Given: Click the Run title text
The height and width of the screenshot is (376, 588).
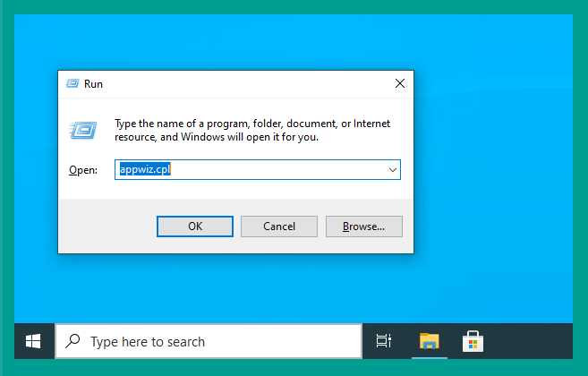Looking at the screenshot, I should click(x=93, y=83).
